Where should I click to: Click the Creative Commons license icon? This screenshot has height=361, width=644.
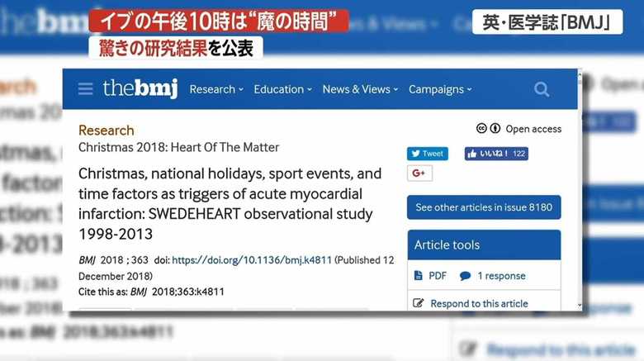(481, 128)
